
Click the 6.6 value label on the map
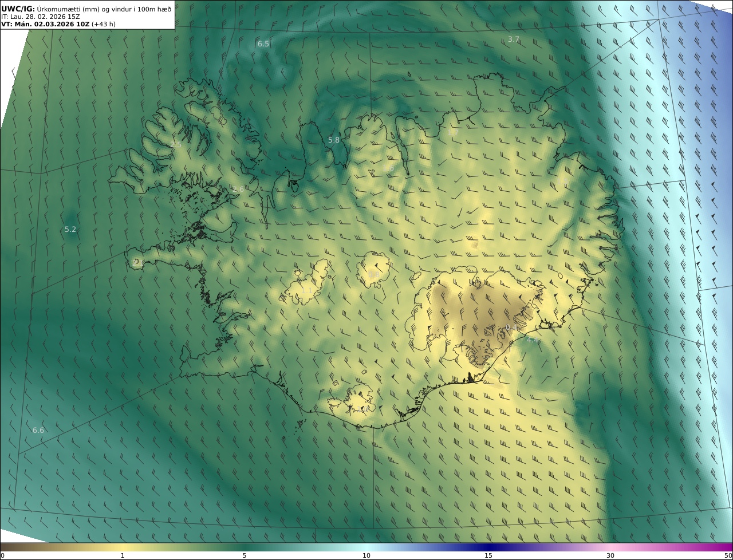tap(38, 430)
